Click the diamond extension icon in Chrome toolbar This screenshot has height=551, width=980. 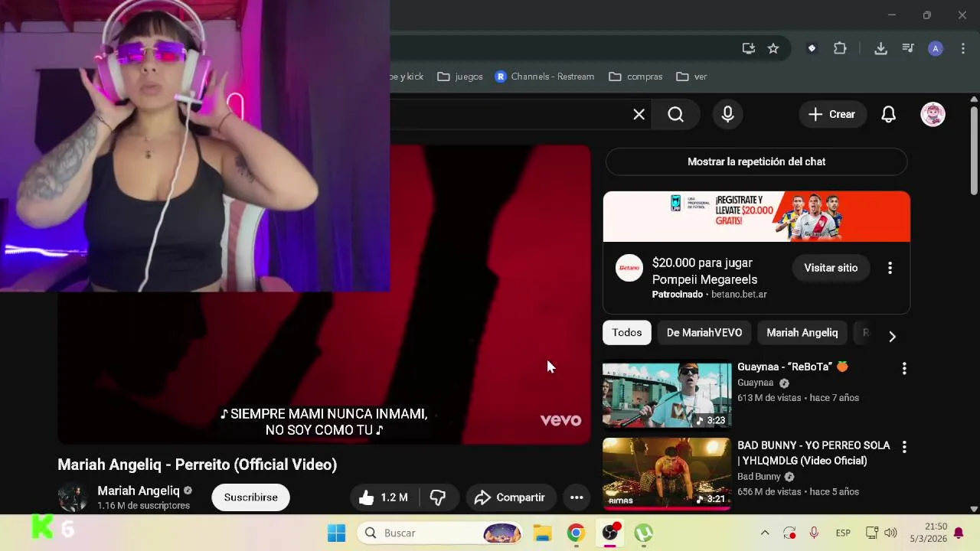coord(812,48)
